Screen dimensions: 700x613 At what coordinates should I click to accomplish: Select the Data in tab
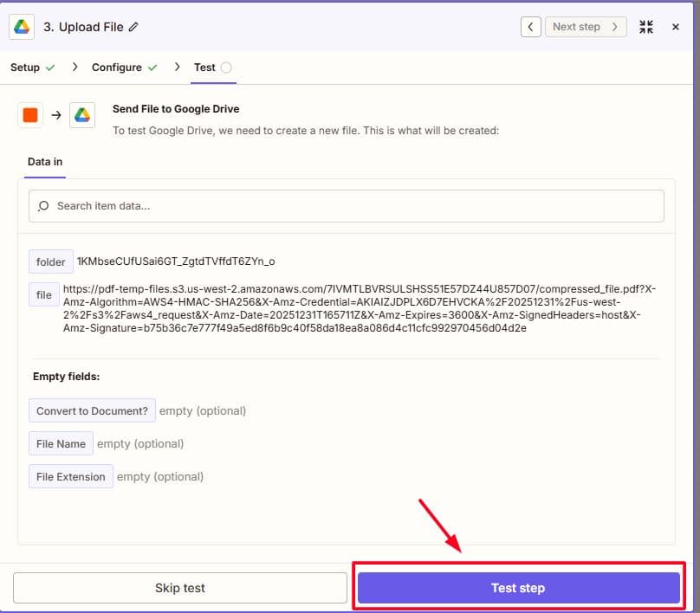click(x=45, y=162)
